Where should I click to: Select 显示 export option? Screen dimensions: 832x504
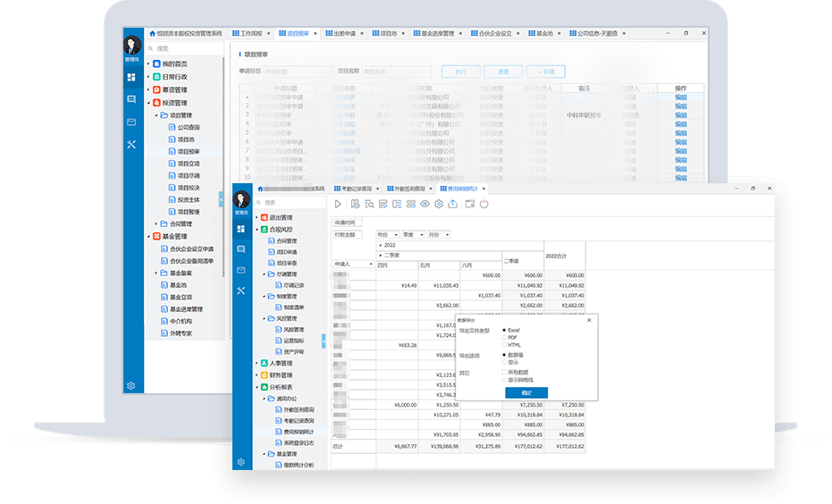tap(504, 362)
